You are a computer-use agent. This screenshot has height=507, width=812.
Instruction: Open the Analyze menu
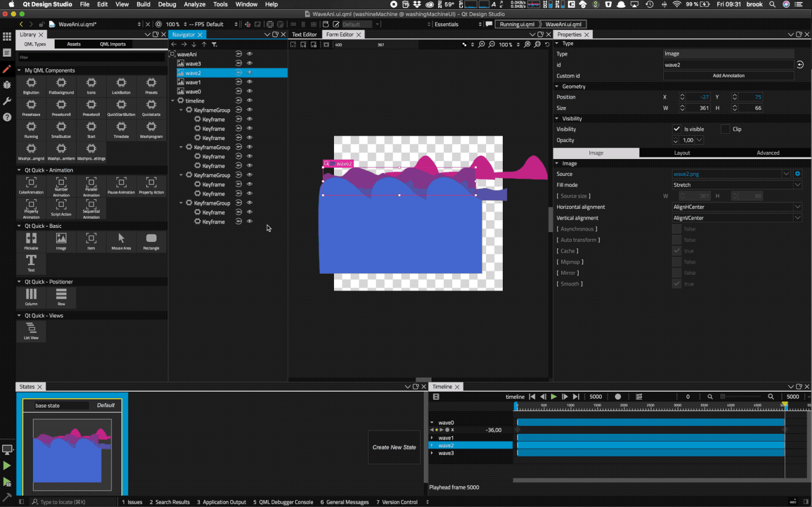pos(194,4)
